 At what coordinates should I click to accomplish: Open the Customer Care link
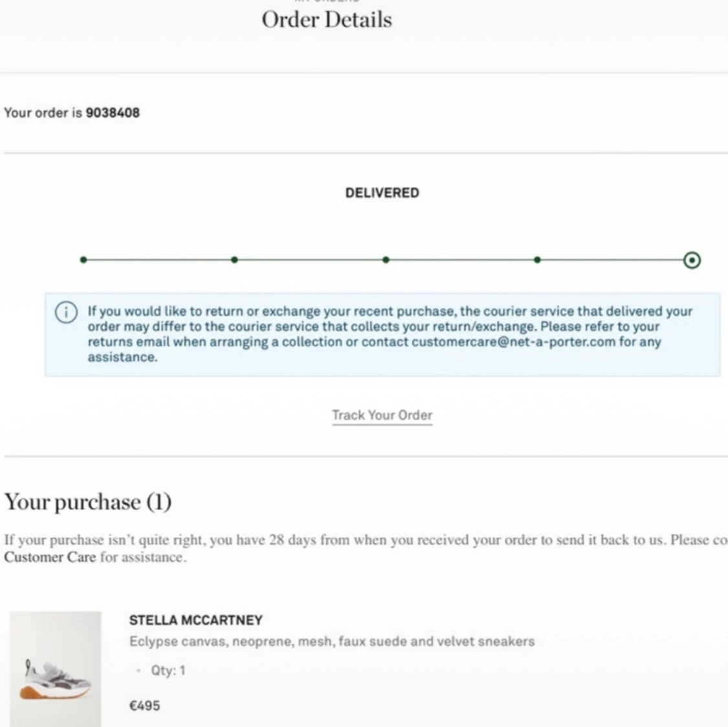[50, 558]
